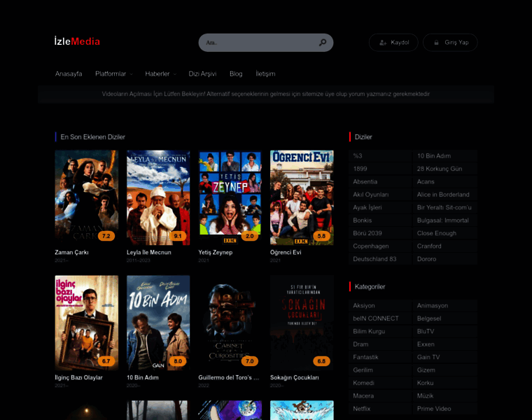Click the user-plus icon in Kaydol
Viewport: 532px width, 420px height.
(383, 43)
